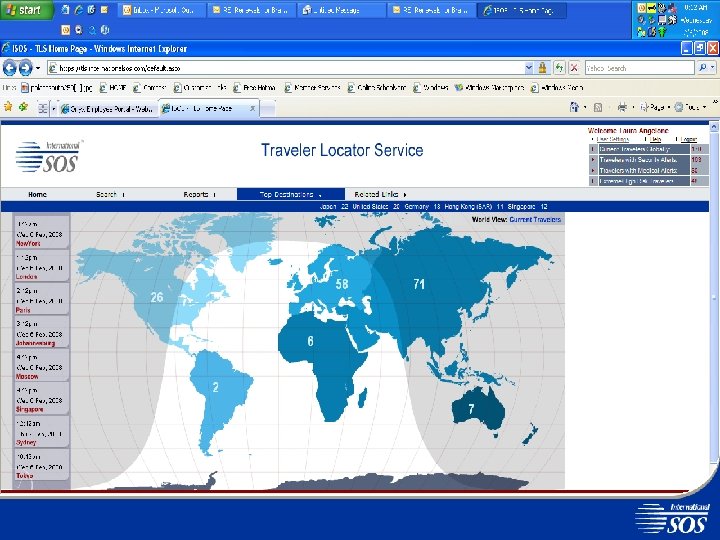Click Japan in top destinations bar
Image resolution: width=720 pixels, height=540 pixels.
[x=328, y=207]
